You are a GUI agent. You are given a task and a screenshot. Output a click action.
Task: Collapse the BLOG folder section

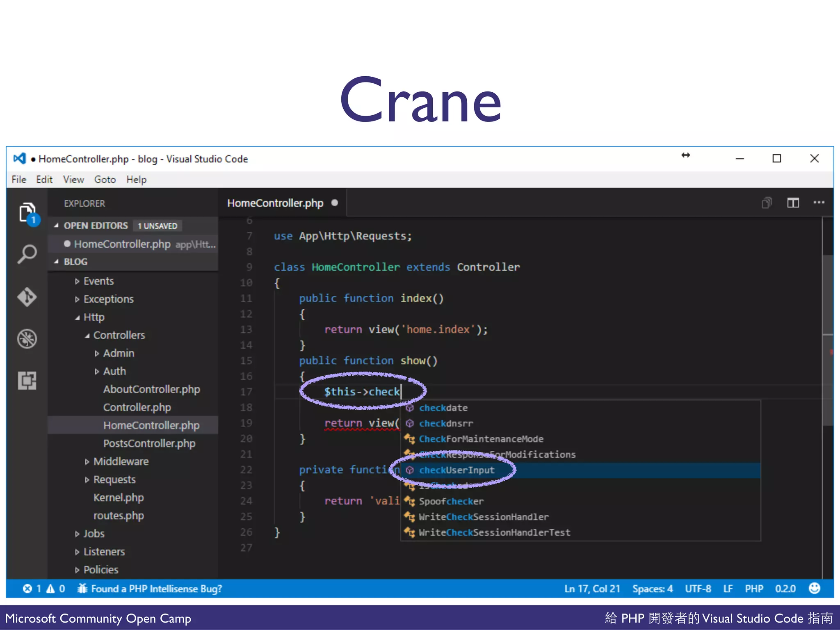point(57,262)
